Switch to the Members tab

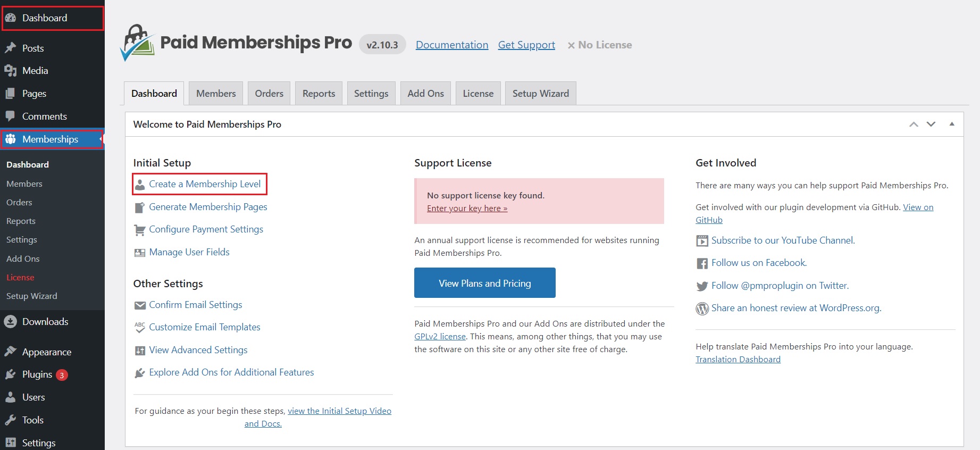(216, 93)
